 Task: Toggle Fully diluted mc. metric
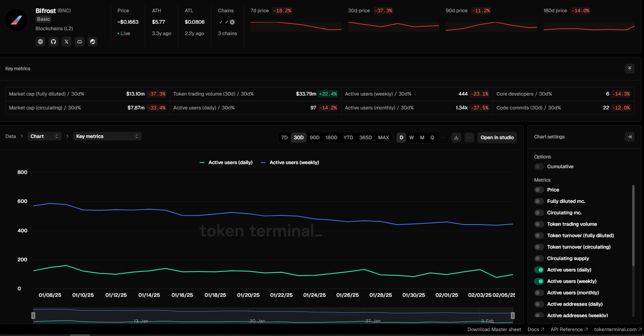pyautogui.click(x=539, y=201)
